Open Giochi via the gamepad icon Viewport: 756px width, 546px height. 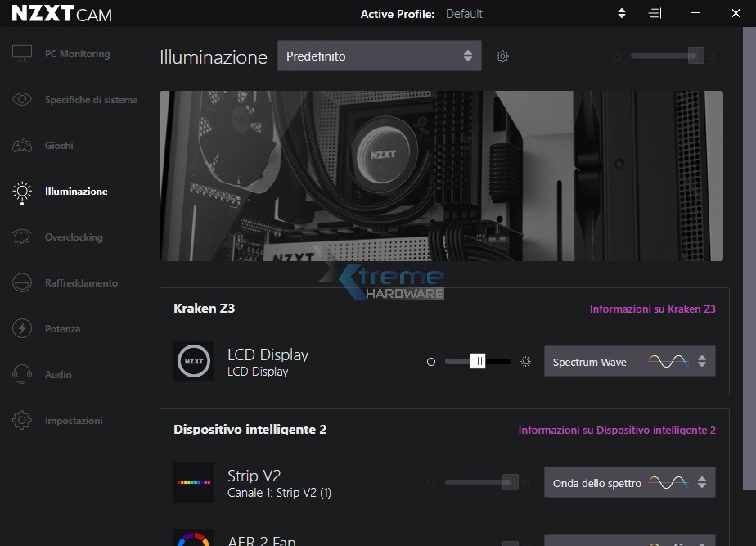pyautogui.click(x=22, y=146)
